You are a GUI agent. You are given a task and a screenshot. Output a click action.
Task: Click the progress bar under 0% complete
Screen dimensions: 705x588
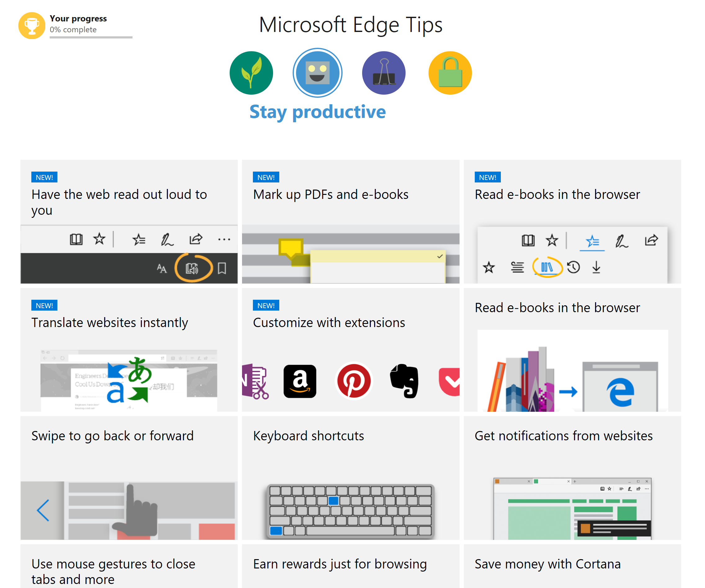click(x=91, y=37)
